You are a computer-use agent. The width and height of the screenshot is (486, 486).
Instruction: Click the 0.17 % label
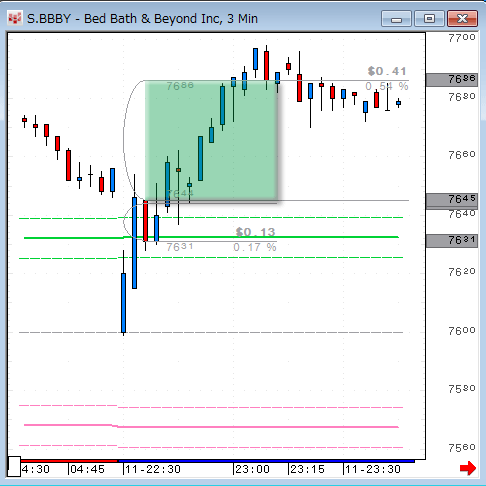pyautogui.click(x=255, y=247)
